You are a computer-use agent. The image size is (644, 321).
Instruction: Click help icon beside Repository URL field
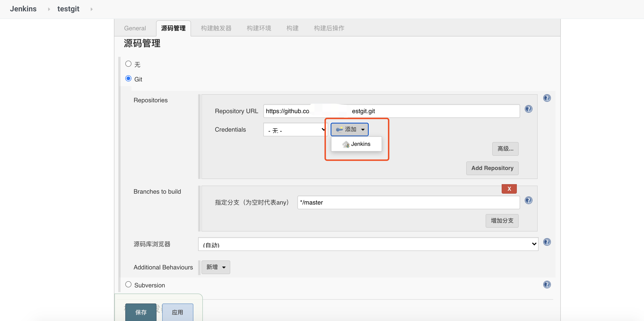pyautogui.click(x=528, y=109)
